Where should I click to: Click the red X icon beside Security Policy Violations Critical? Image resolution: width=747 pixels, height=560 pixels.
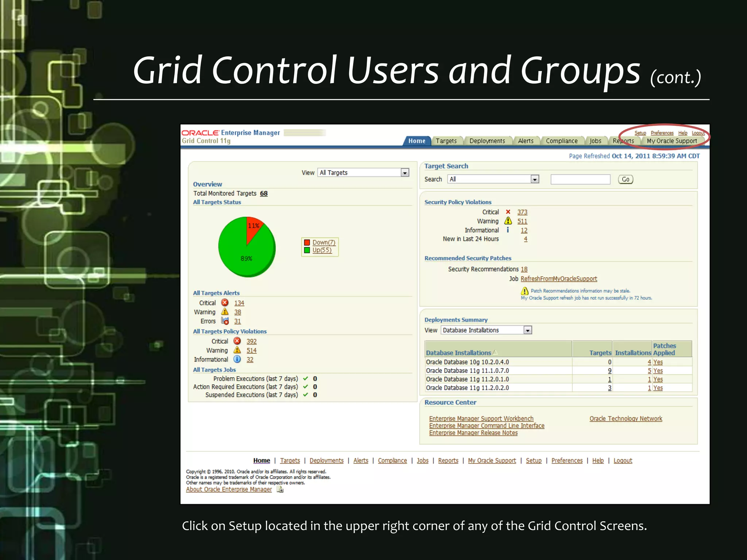tap(508, 212)
